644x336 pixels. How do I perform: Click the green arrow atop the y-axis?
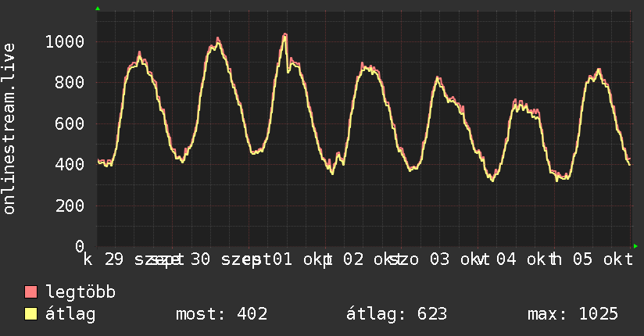point(98,9)
